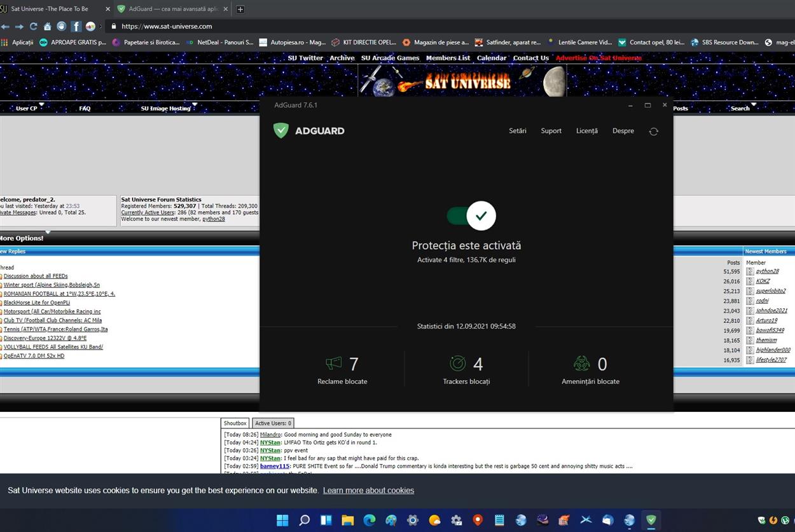Screen dimensions: 795x532
Task: Open AdGuard Setări menu
Action: [518, 131]
